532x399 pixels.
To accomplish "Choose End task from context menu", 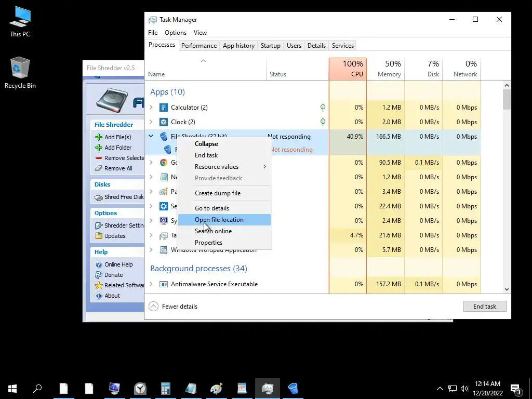I will (x=224, y=155).
